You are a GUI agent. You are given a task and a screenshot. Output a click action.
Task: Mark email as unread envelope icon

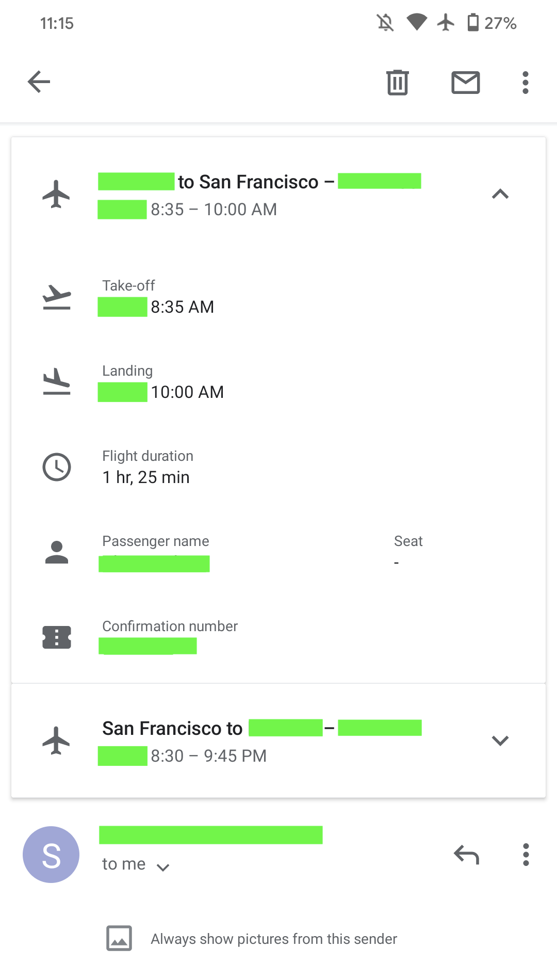point(465,83)
